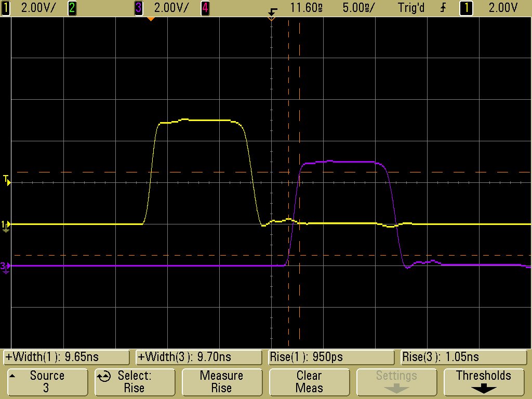Click the solid orange triangle at top of grid
The width and height of the screenshot is (532, 399).
(x=151, y=19)
